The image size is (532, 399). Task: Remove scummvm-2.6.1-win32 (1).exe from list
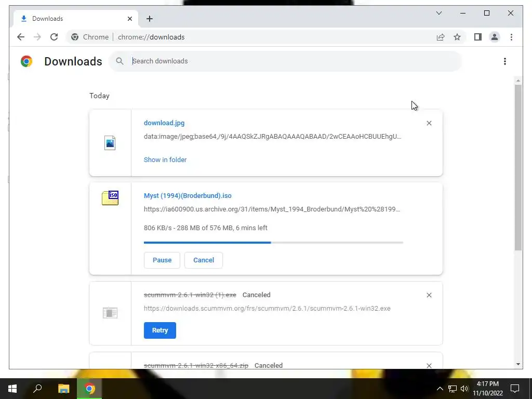tap(429, 295)
